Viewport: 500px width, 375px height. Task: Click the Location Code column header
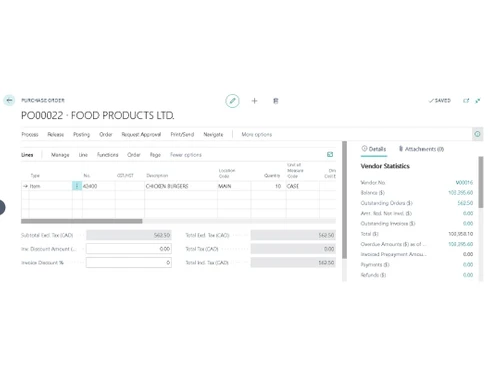click(x=227, y=173)
